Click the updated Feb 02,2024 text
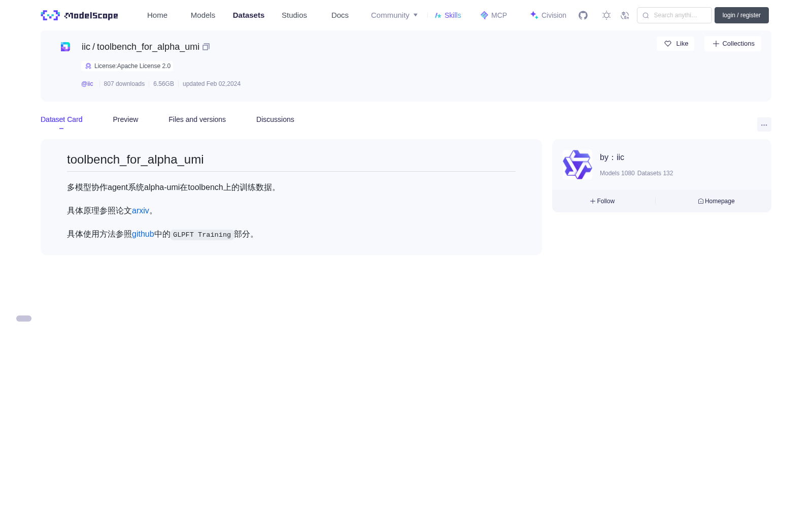Screen dimensions: 812x508 coord(212,84)
